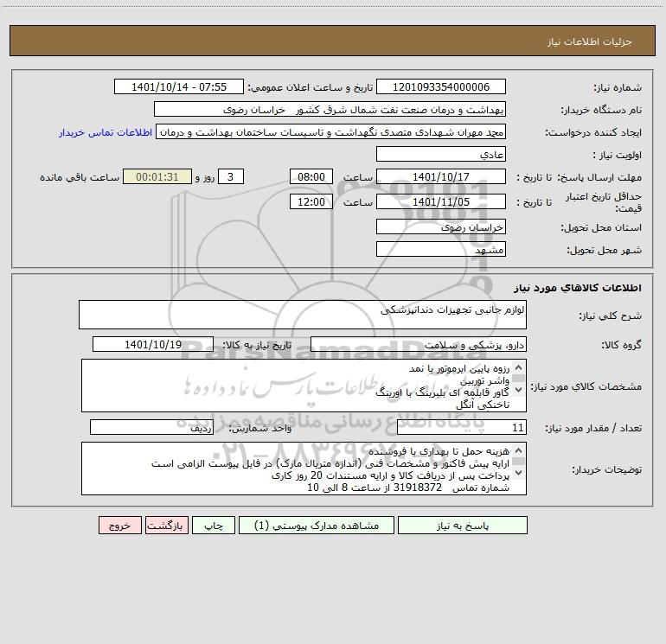Image resolution: width=666 pixels, height=644 pixels.
Task: Click contact number line 31918372
Action: [408, 488]
